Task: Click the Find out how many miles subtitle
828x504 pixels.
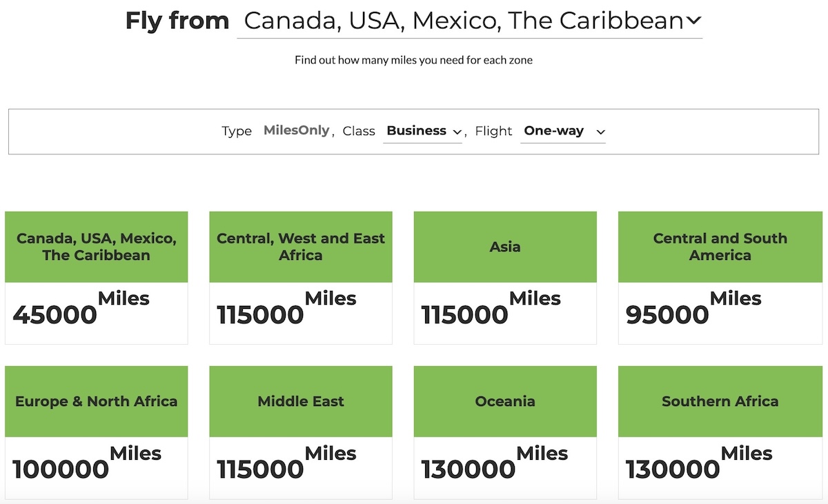Action: coord(413,60)
